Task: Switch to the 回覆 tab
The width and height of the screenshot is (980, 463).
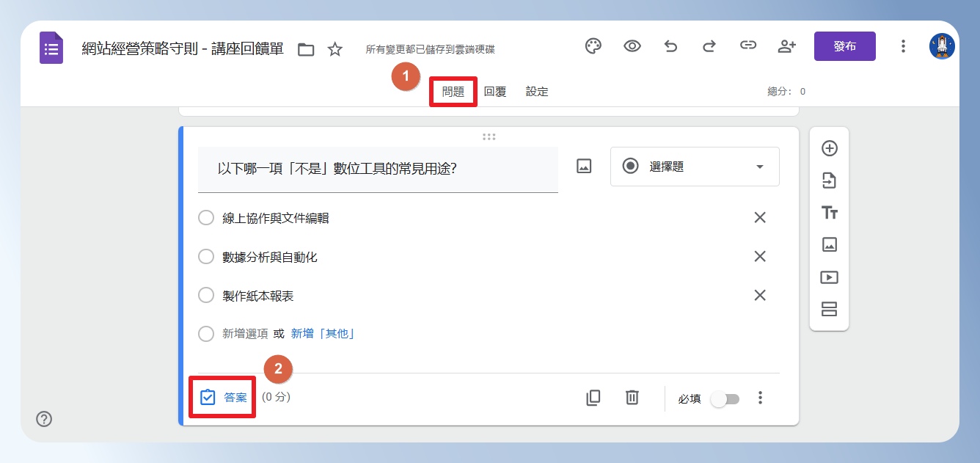Action: click(495, 92)
